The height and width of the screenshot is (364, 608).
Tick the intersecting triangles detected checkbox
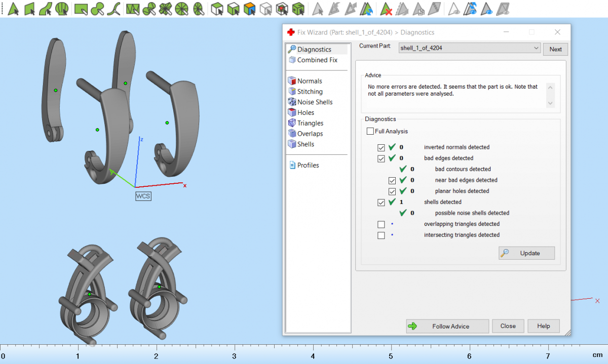coord(381,235)
